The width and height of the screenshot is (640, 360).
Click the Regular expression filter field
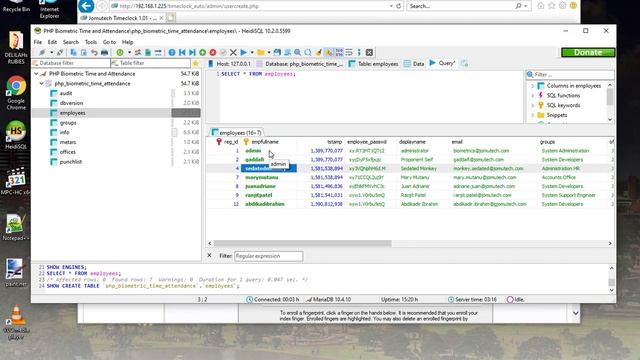pyautogui.click(x=269, y=256)
